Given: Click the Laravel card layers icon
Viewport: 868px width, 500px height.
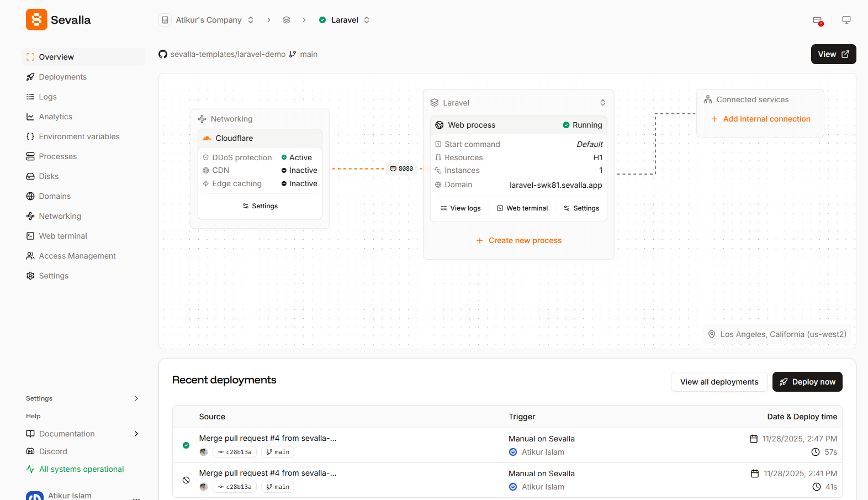Looking at the screenshot, I should coord(435,103).
